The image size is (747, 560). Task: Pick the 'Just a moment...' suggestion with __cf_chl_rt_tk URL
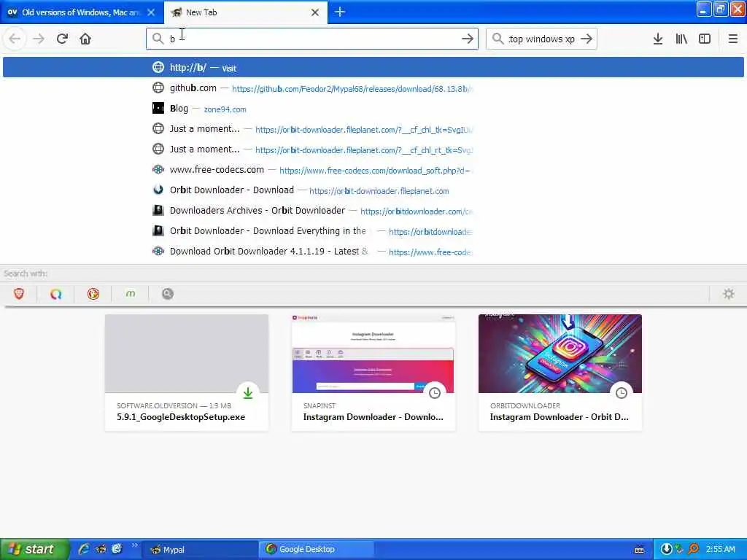coord(373,149)
